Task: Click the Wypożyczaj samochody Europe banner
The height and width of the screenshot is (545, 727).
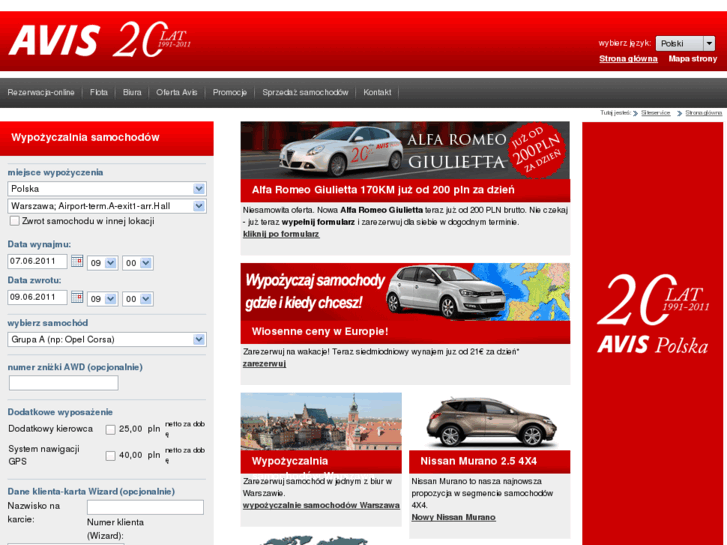Action: pyautogui.click(x=405, y=292)
